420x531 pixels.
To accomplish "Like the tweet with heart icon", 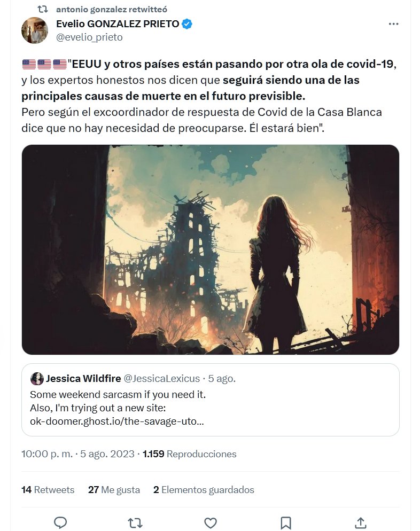I will coord(211,523).
